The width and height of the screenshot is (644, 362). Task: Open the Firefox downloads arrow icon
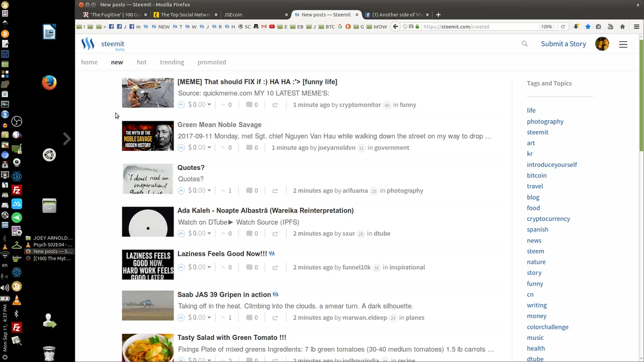[576, 27]
